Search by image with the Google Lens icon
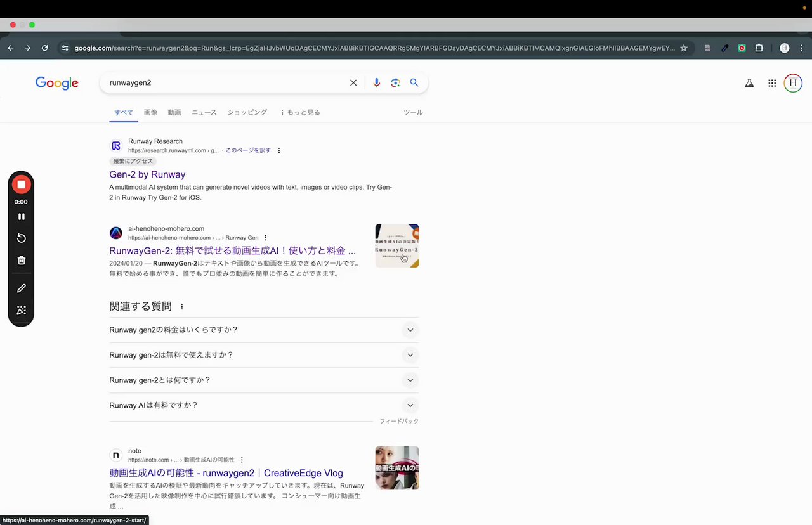The height and width of the screenshot is (525, 812). click(x=395, y=82)
